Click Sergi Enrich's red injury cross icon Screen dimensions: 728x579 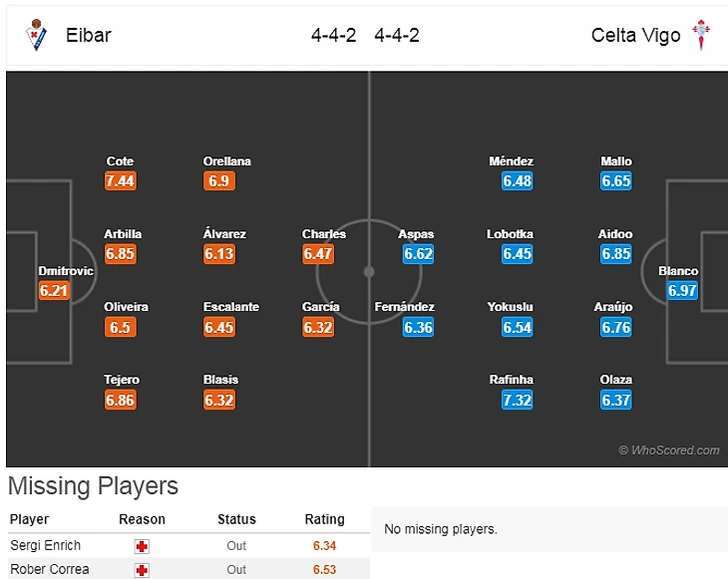click(x=142, y=546)
